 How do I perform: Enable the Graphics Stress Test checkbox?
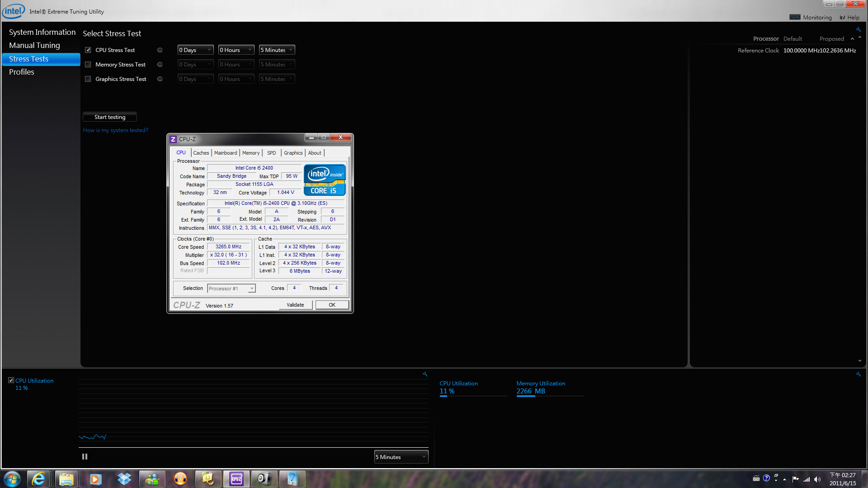[x=88, y=79]
